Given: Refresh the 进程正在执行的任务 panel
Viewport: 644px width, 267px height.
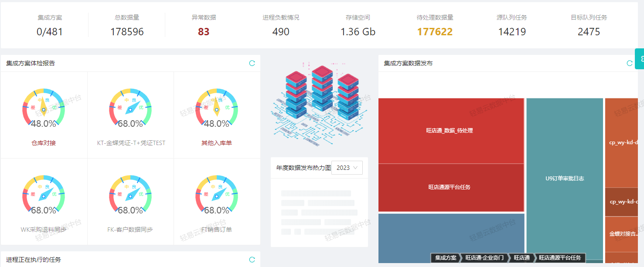Looking at the screenshot, I should pyautogui.click(x=252, y=260).
